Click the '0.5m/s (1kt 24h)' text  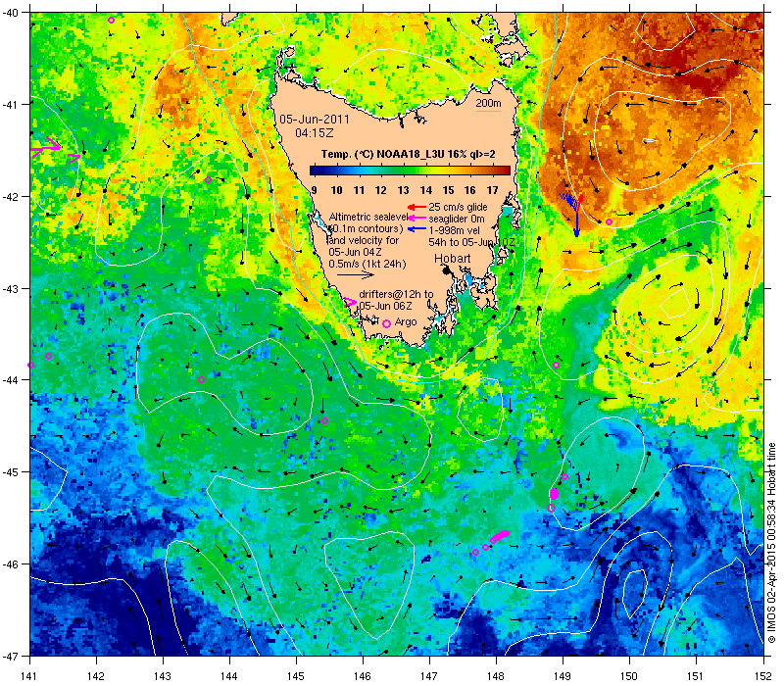coord(367,264)
